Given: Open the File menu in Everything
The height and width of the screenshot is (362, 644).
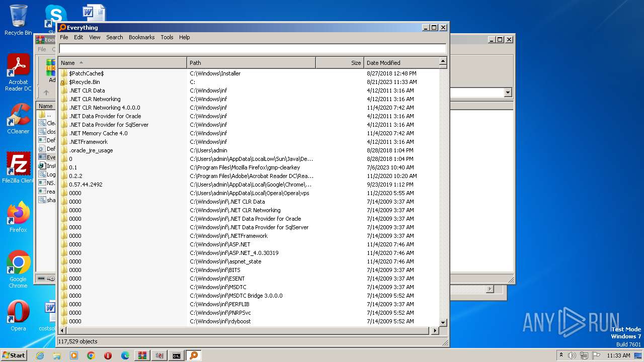Looking at the screenshot, I should coord(64,37).
